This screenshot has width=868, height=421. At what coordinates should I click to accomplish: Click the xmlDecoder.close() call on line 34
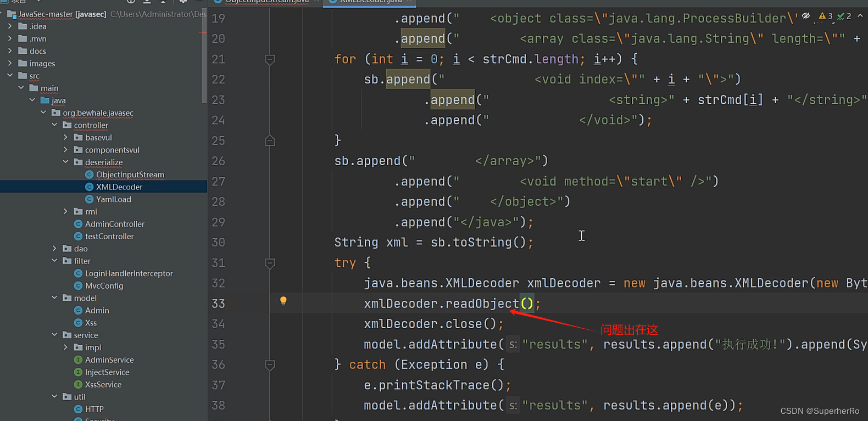pyautogui.click(x=430, y=324)
